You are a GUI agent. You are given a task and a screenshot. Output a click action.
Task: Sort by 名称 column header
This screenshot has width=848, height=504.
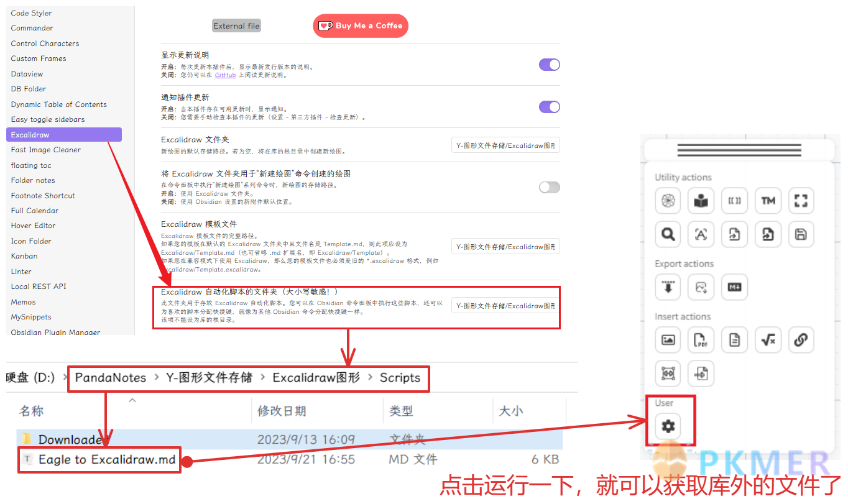(x=32, y=411)
